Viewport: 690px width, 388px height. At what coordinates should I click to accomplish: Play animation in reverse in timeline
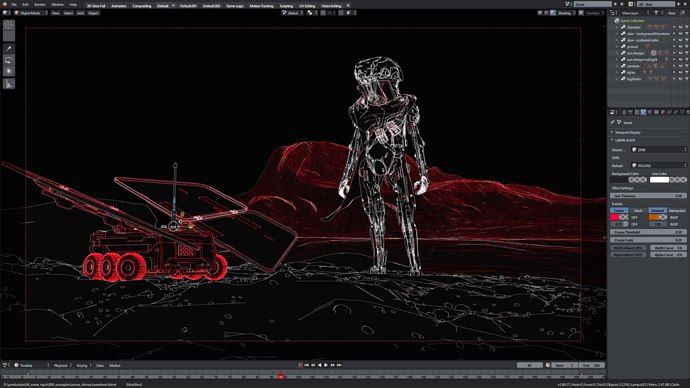[x=319, y=365]
